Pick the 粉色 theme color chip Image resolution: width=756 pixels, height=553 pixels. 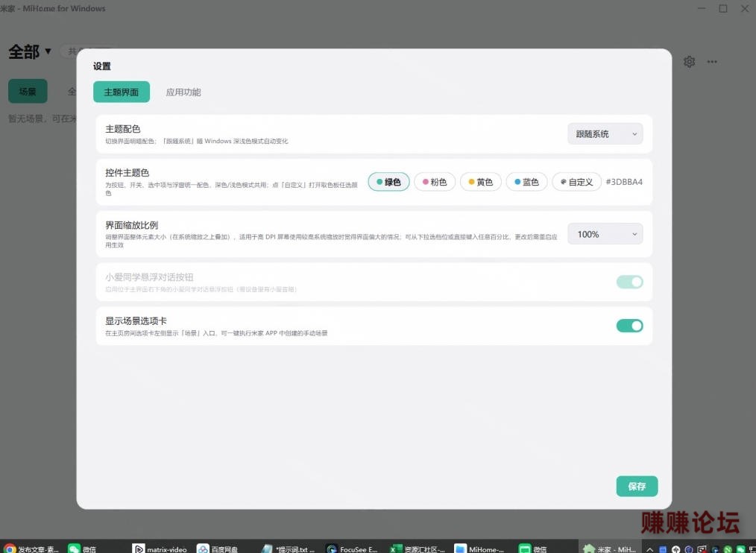[x=435, y=182]
